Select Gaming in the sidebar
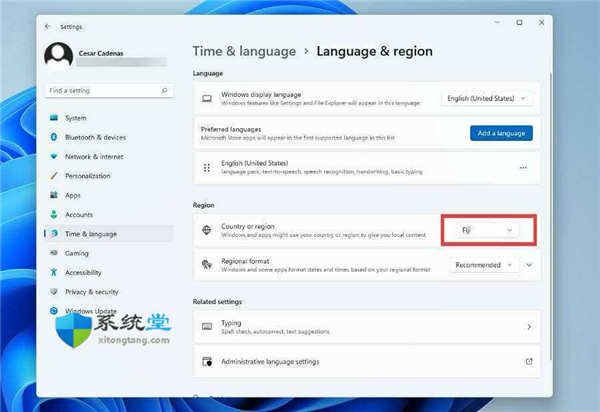Image resolution: width=600 pixels, height=412 pixels. [x=109, y=253]
